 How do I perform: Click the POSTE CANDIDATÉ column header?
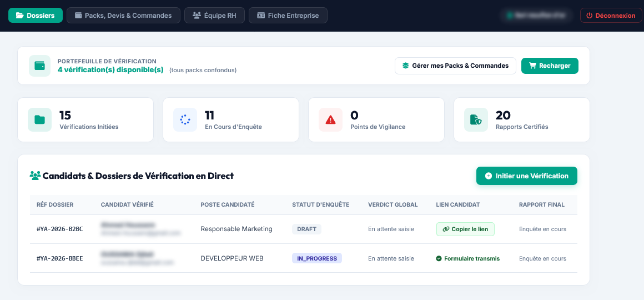[x=228, y=204]
